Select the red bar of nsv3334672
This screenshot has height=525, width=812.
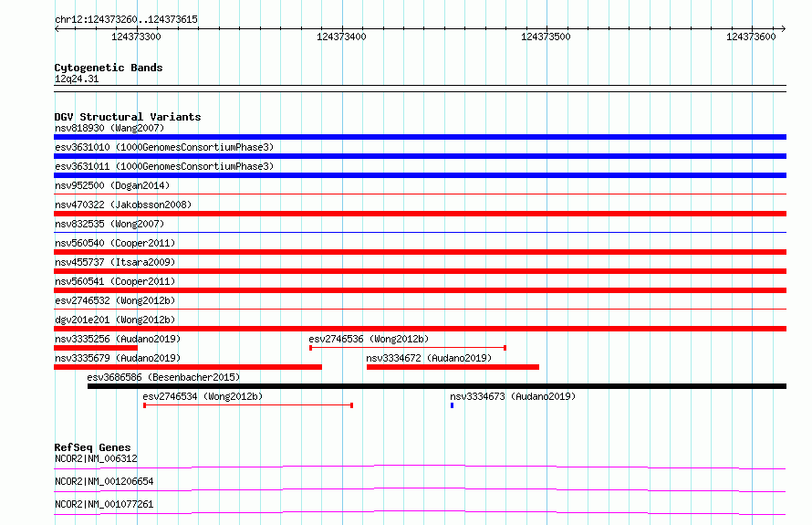pyautogui.click(x=453, y=367)
